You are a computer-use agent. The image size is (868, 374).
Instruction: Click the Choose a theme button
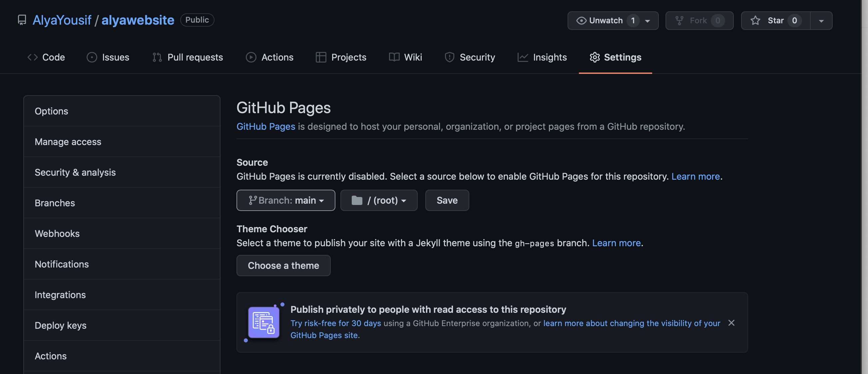click(283, 266)
